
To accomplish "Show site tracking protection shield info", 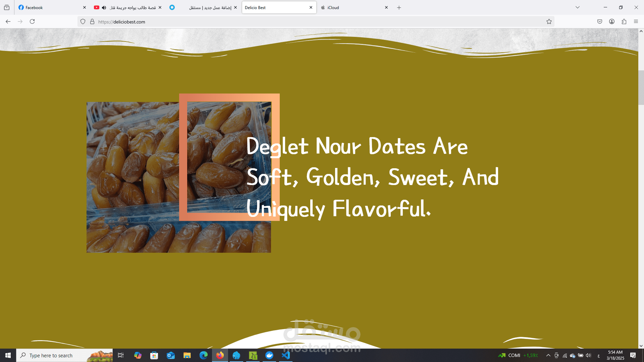I will [x=83, y=21].
